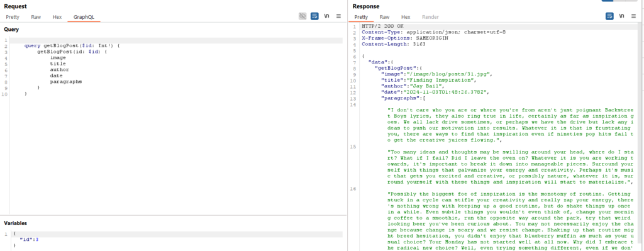Click the "getBlogPost(id: $id)" line in query
Image resolution: width=644 pixels, height=251 pixels.
point(72,52)
